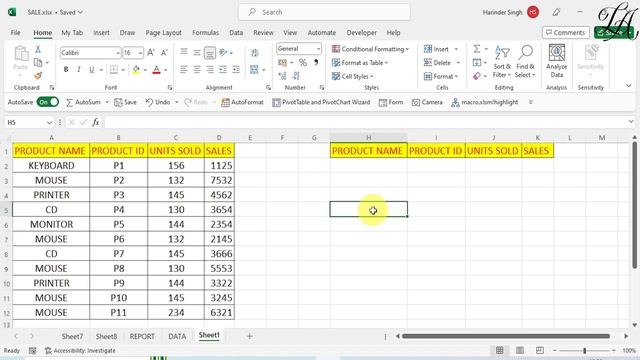Screen dimensions: 640x360
Task: Click the Clear eraser icon
Action: (x=477, y=76)
